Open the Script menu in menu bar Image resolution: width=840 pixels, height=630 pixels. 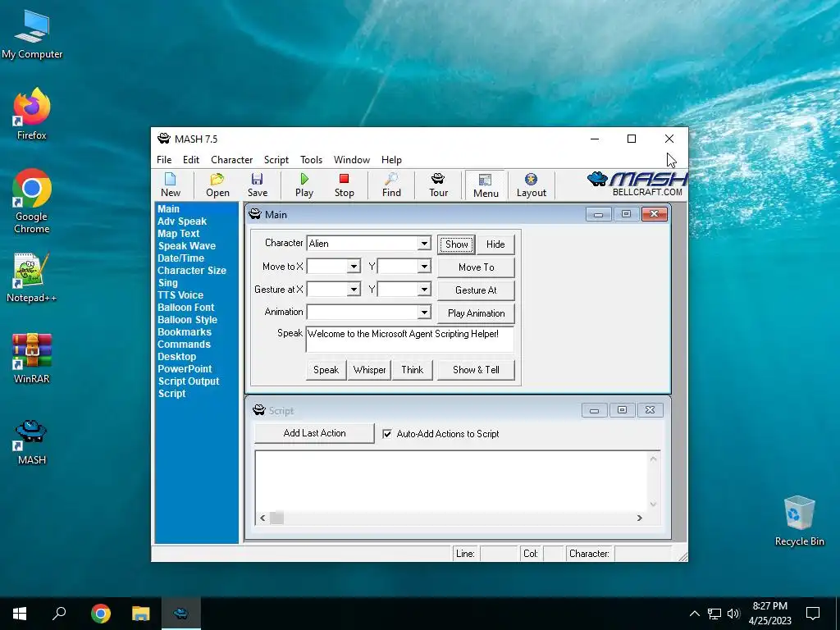point(276,160)
